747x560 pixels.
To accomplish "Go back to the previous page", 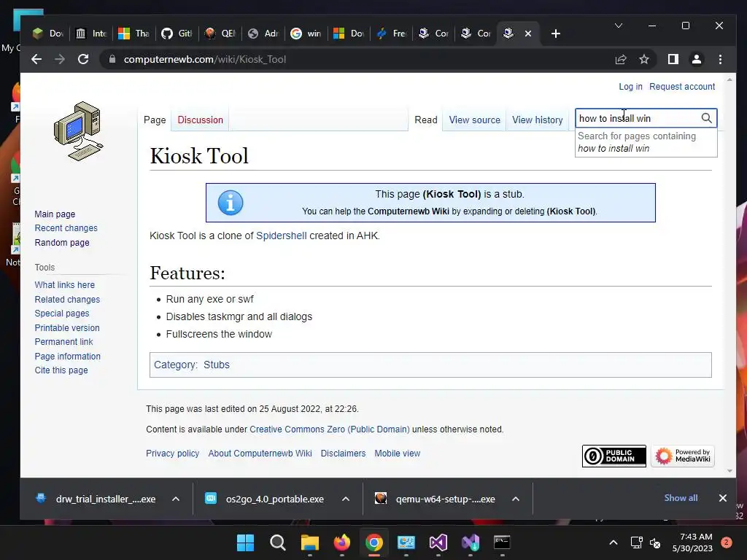I will (36, 59).
